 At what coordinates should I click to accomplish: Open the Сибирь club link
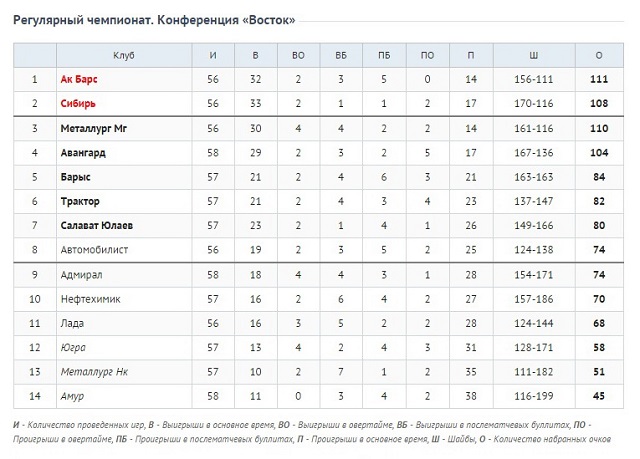click(x=78, y=104)
